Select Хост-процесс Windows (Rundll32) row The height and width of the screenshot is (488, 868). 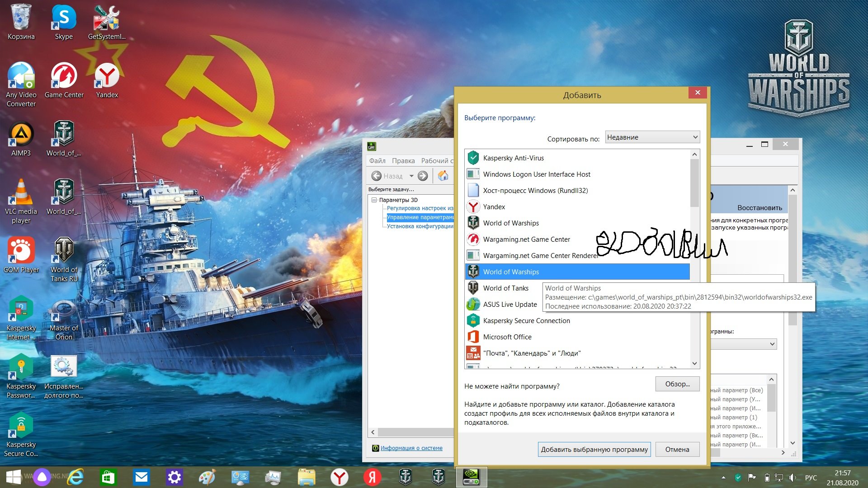577,190
